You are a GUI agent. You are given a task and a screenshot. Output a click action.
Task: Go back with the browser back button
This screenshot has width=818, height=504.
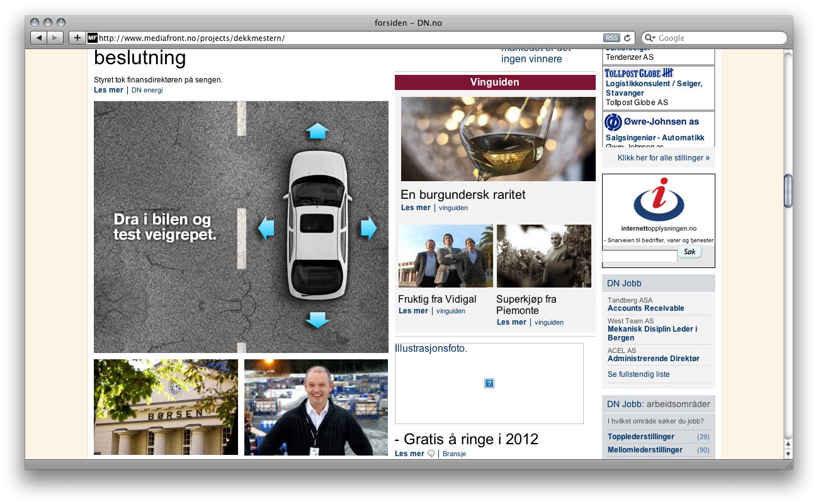tap(39, 38)
